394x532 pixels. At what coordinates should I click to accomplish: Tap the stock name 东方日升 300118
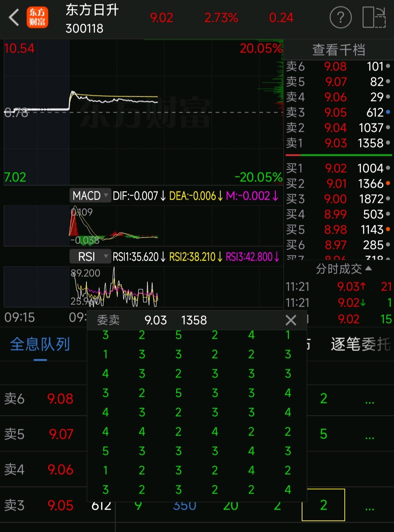[92, 19]
